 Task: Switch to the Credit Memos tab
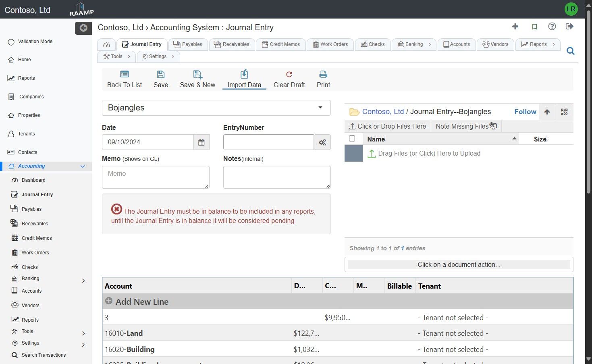(281, 44)
